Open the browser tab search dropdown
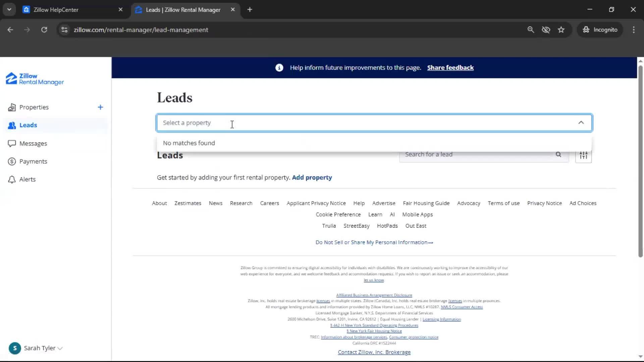644x362 pixels. click(9, 9)
